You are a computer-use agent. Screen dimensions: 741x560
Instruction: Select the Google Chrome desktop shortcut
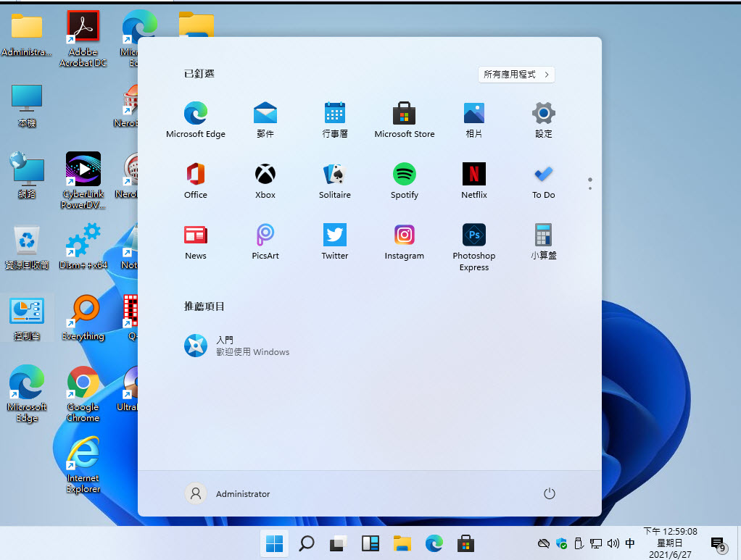click(x=83, y=394)
